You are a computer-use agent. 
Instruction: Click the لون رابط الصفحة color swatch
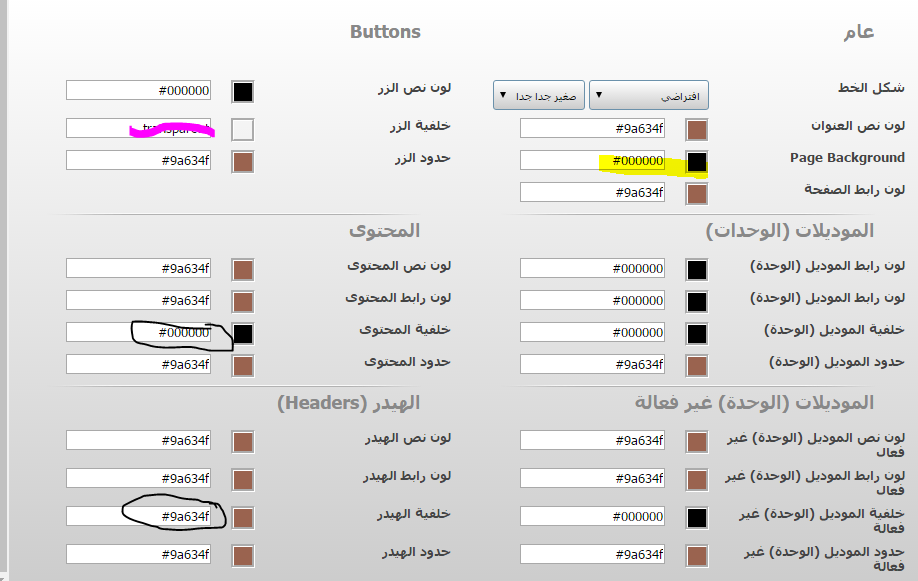(x=697, y=193)
